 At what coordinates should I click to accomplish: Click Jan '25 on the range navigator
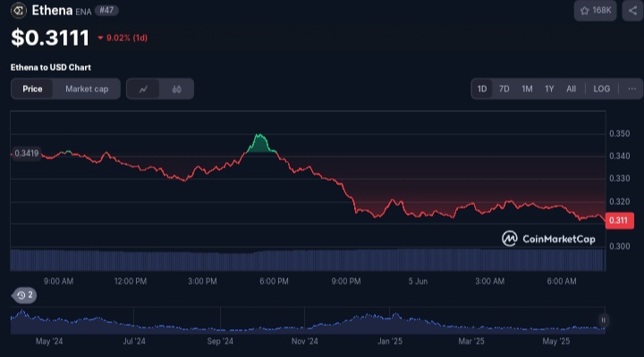click(x=390, y=342)
